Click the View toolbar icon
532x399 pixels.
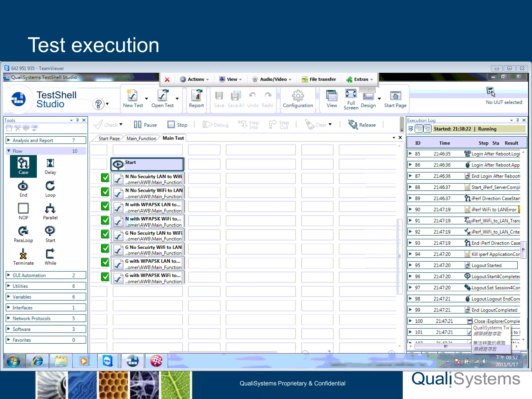(x=332, y=99)
